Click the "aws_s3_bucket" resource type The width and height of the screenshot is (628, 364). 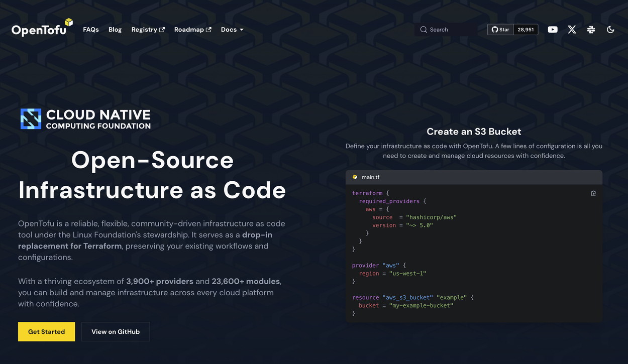pyautogui.click(x=407, y=297)
